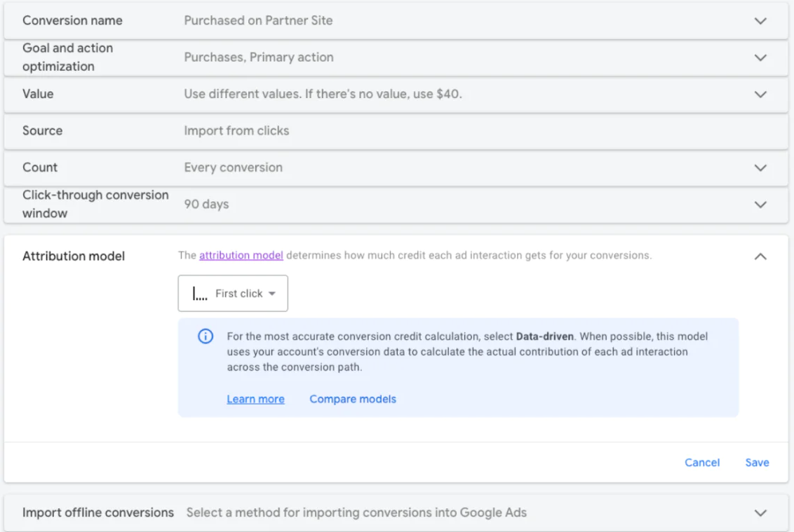Viewport: 794px width, 532px height.
Task: Expand the Count section
Action: tap(760, 168)
